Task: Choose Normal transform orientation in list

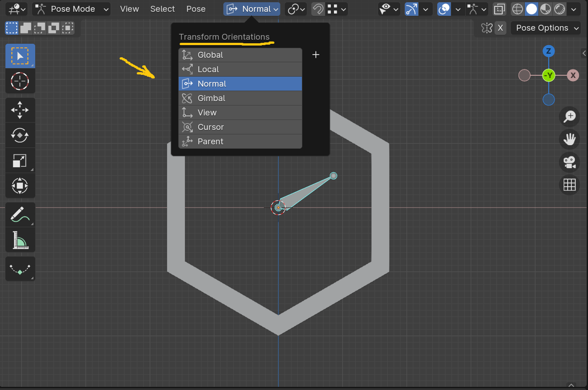Action: click(241, 84)
